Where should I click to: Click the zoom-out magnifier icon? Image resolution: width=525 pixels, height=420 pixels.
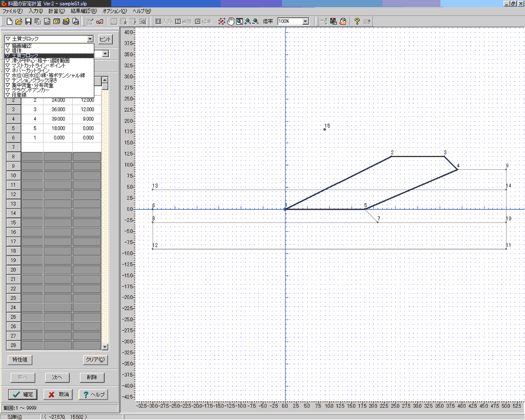coord(256,22)
